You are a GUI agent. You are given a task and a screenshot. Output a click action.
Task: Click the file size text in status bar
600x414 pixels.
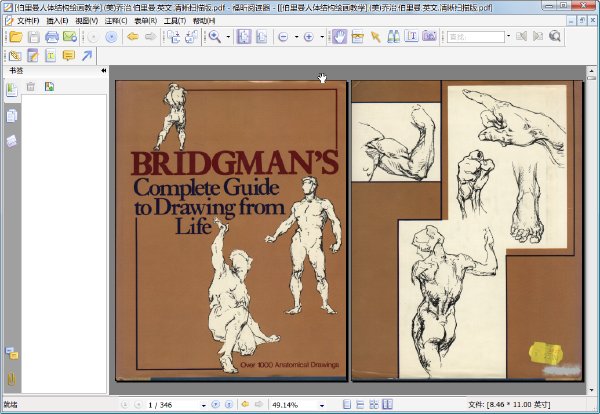pos(509,405)
